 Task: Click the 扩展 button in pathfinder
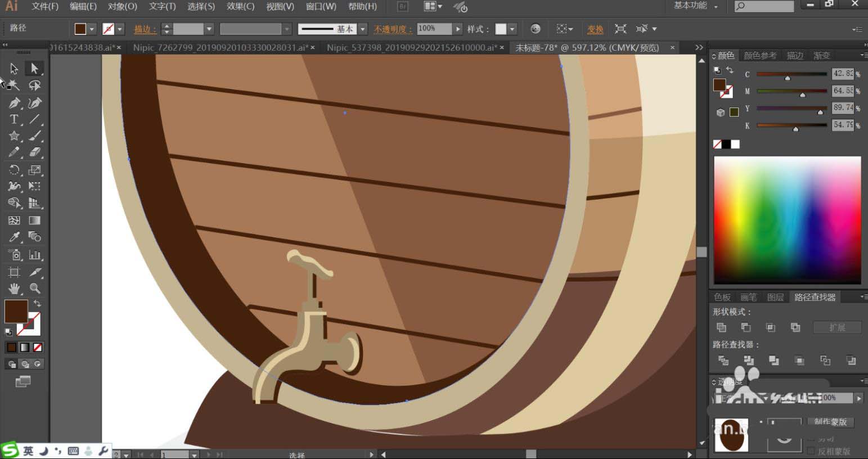click(837, 327)
